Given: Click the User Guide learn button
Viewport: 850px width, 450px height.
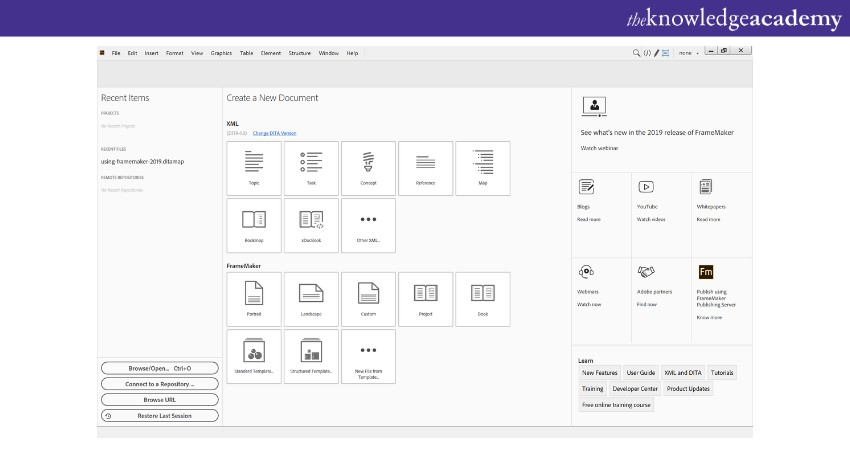Looking at the screenshot, I should tap(640, 373).
